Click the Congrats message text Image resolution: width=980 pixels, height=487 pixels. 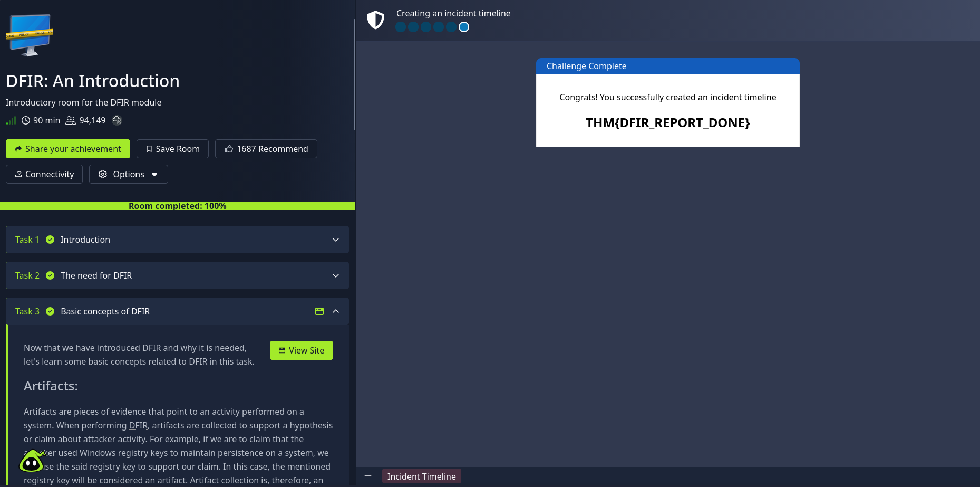668,97
